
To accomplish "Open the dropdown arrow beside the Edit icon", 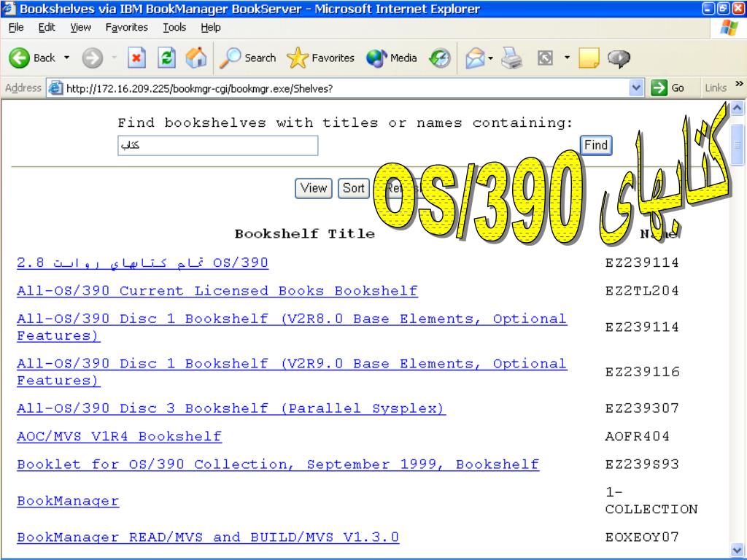I will [x=567, y=58].
